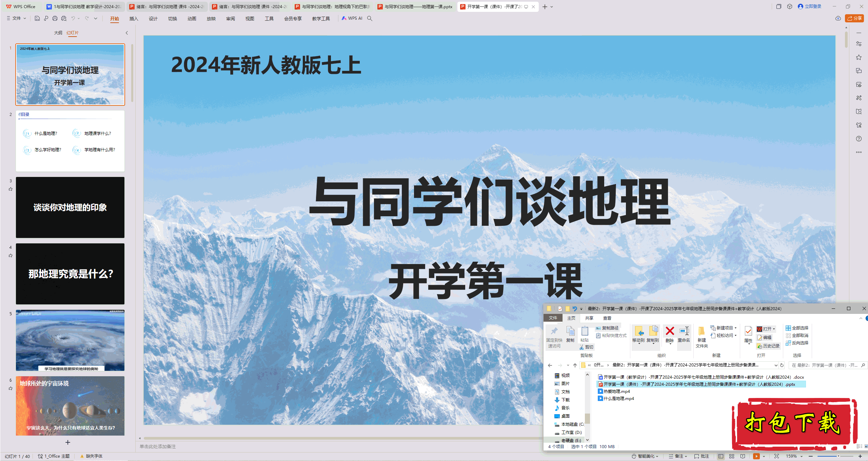Screen dimensions: 868x461
Task: Start slideshow with the orange play button
Action: (756, 456)
